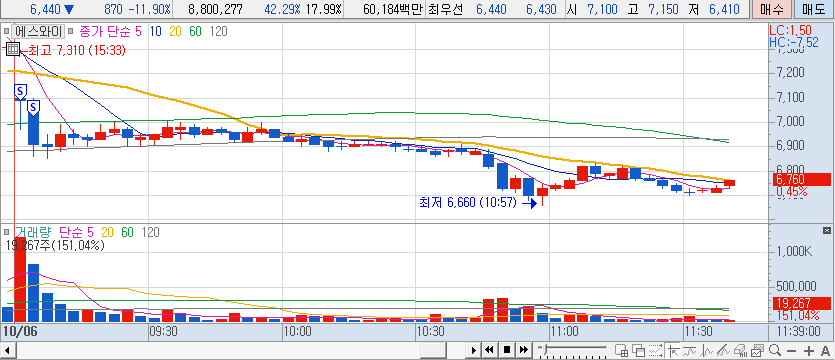The image size is (835, 360).
Task: Click the first S sell signal marker
Action: point(20,91)
